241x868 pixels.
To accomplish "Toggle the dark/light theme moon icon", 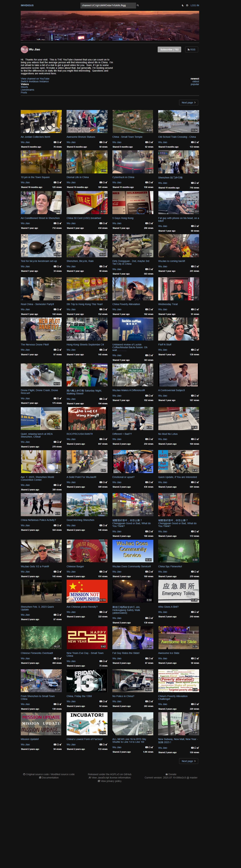I will [183, 5].
